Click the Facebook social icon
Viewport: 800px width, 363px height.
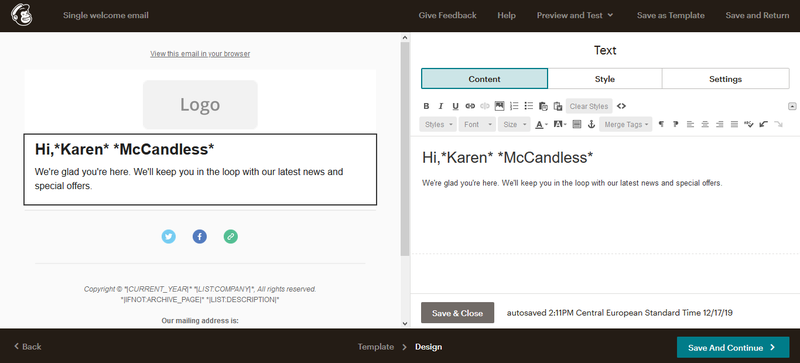point(199,236)
